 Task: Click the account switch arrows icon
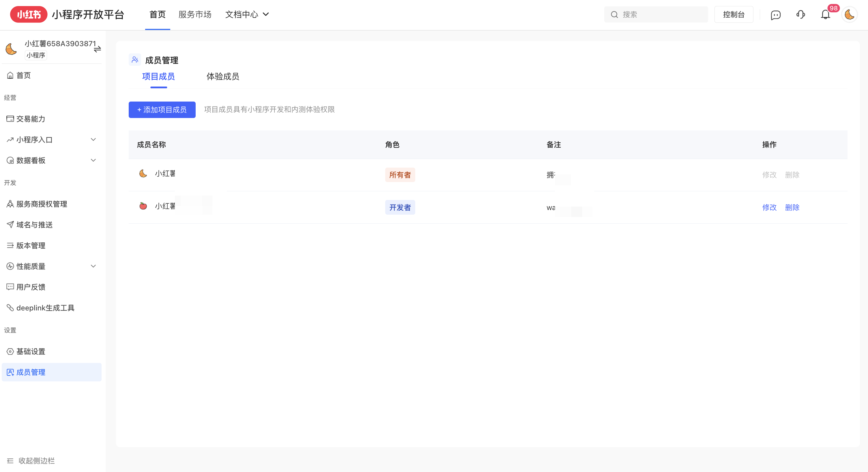[x=97, y=50]
